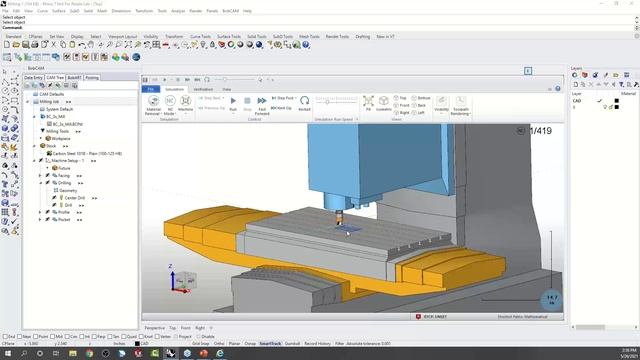Screen dimensions: 640x360
Task: Click the Windows Start button
Action: click(x=7, y=353)
